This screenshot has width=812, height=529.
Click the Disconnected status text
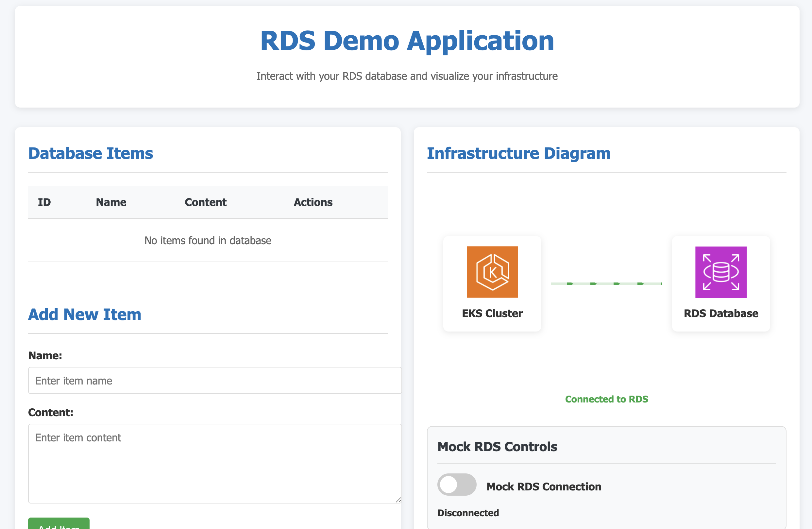coord(468,513)
